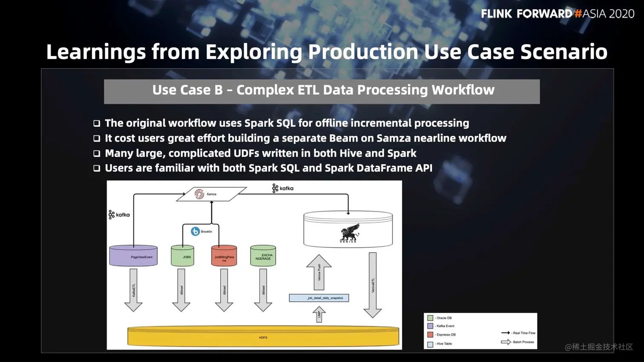Screen dimensions: 644x362
Task: Select the Samza parallelogram node
Action: click(211, 194)
